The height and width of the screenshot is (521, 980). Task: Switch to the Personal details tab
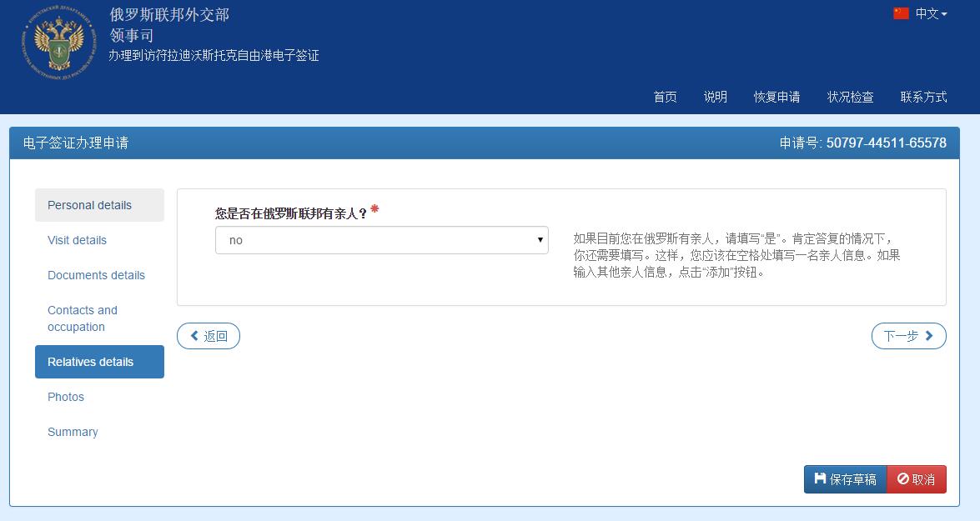[x=89, y=205]
